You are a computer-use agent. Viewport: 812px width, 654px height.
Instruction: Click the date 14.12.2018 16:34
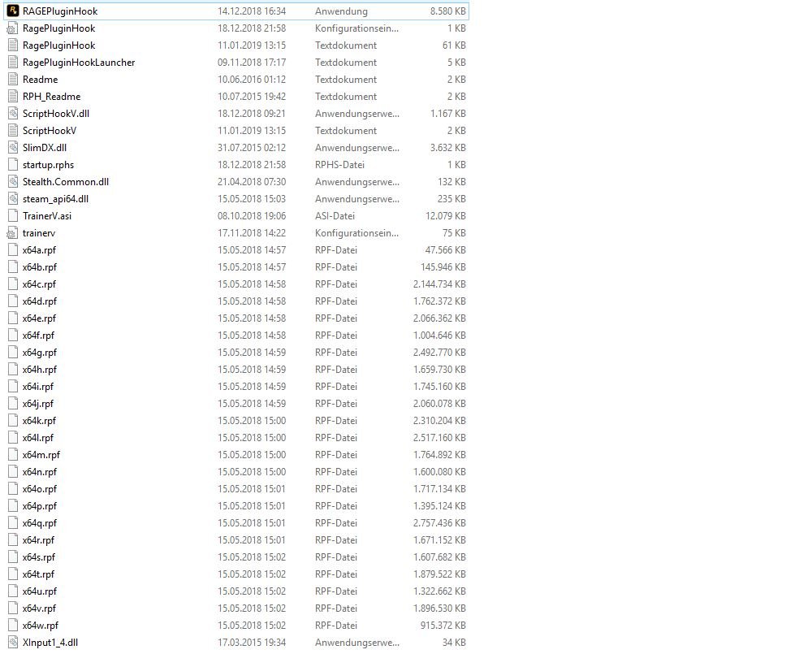coord(252,11)
